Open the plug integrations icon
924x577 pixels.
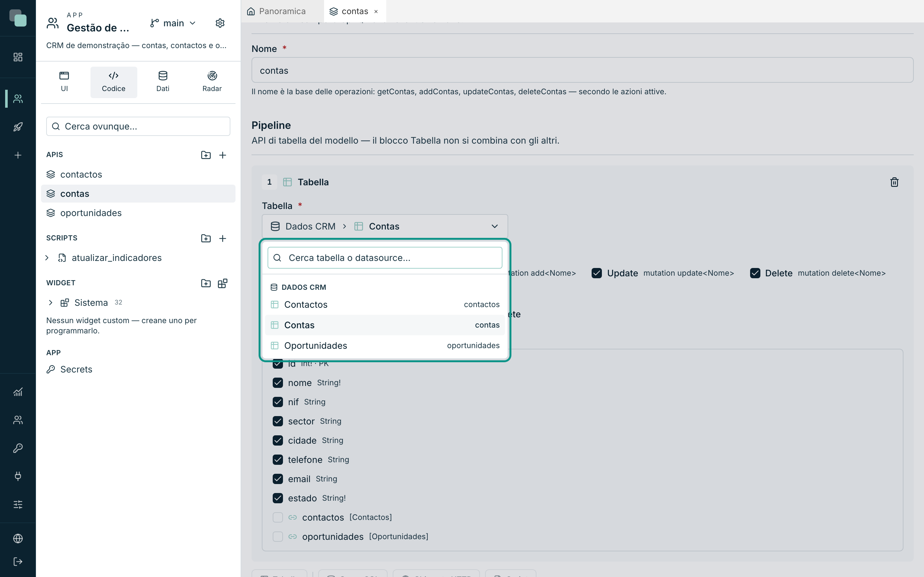[x=18, y=476]
